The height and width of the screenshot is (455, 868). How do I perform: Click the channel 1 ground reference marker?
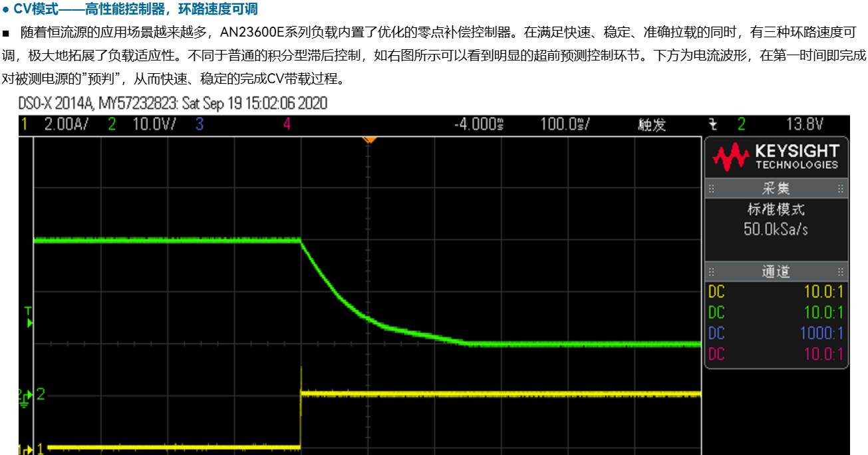(25, 448)
